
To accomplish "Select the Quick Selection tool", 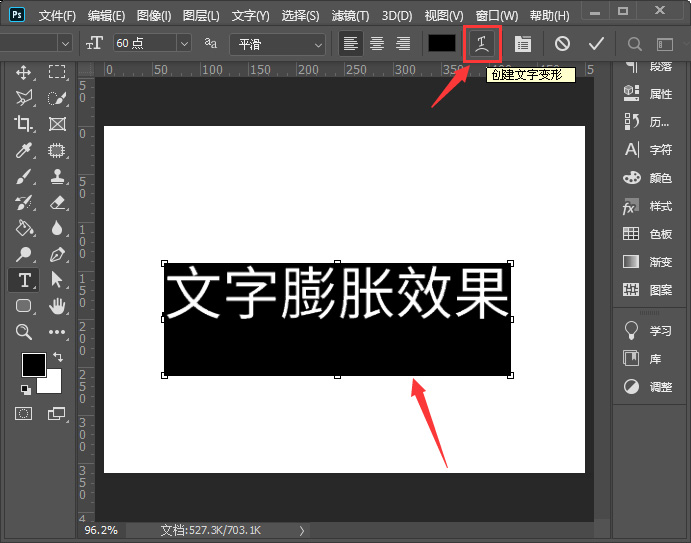I will (x=57, y=98).
